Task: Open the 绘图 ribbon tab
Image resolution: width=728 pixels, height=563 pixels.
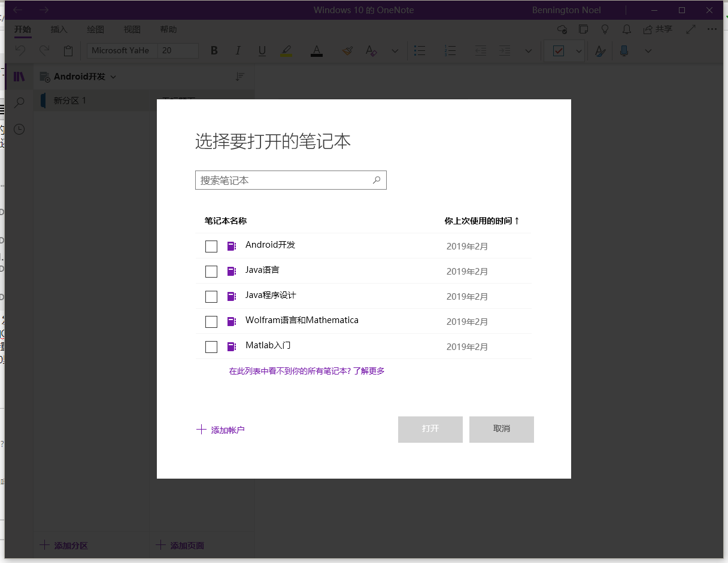Action: coord(96,29)
